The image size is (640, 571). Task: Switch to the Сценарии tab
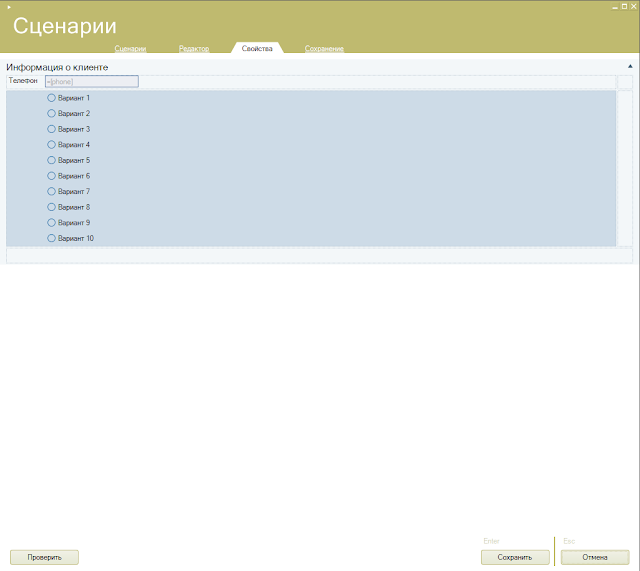point(130,49)
